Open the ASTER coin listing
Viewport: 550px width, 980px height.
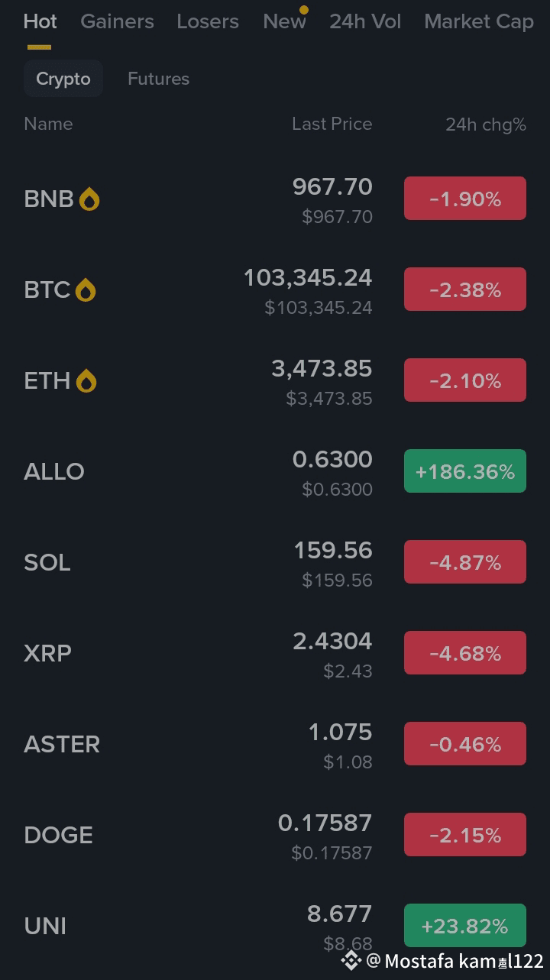tap(275, 745)
